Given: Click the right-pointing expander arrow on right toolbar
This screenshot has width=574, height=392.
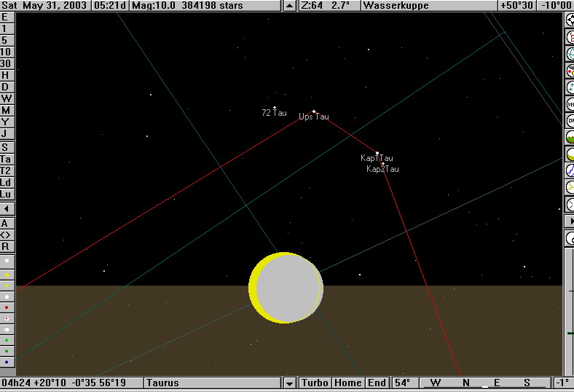Looking at the screenshot, I should (569, 222).
